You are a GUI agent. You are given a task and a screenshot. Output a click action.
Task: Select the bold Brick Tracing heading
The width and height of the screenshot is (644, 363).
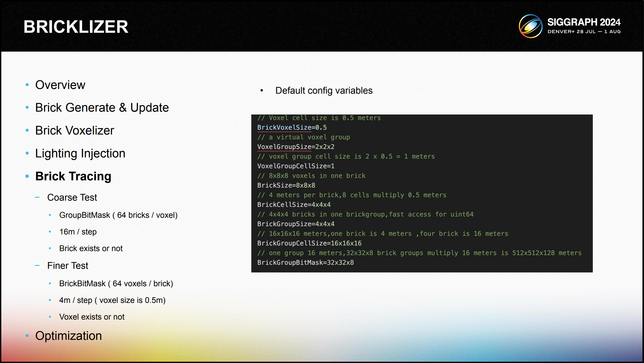pyautogui.click(x=73, y=176)
